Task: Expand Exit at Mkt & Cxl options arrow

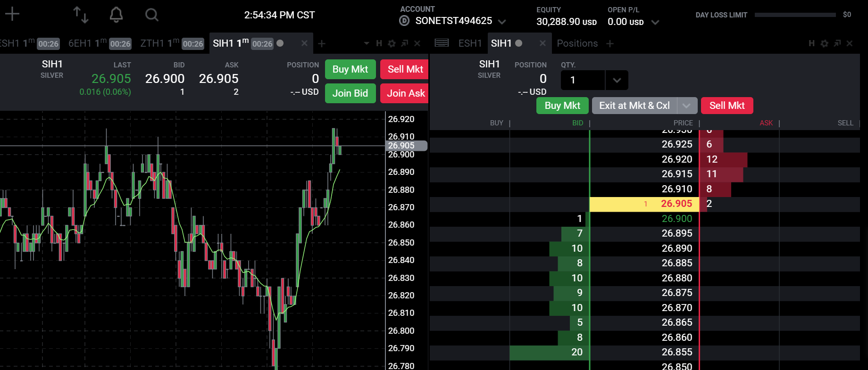Action: coord(686,106)
